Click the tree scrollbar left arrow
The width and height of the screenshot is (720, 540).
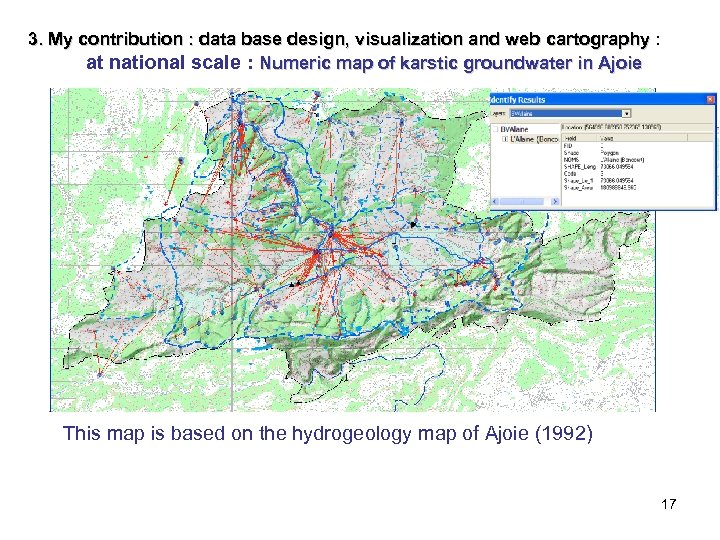pyautogui.click(x=495, y=202)
